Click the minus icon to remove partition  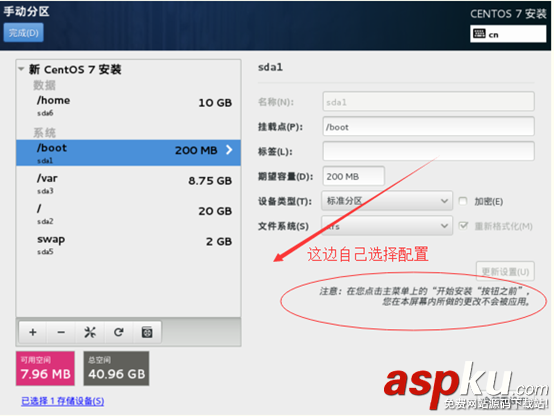point(61,332)
